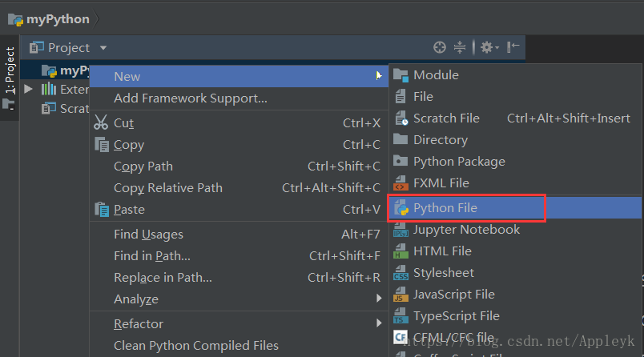Click the HTML File icon

coord(400,251)
